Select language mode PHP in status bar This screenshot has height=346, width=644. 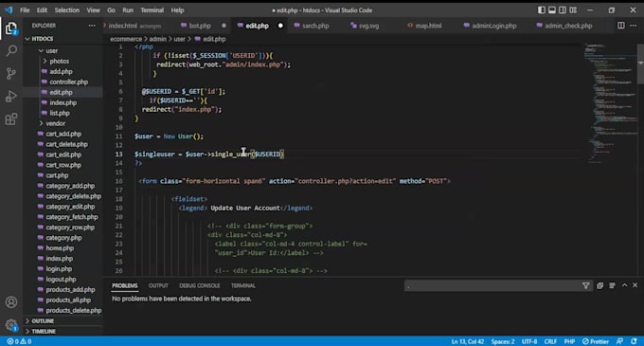pyautogui.click(x=569, y=341)
